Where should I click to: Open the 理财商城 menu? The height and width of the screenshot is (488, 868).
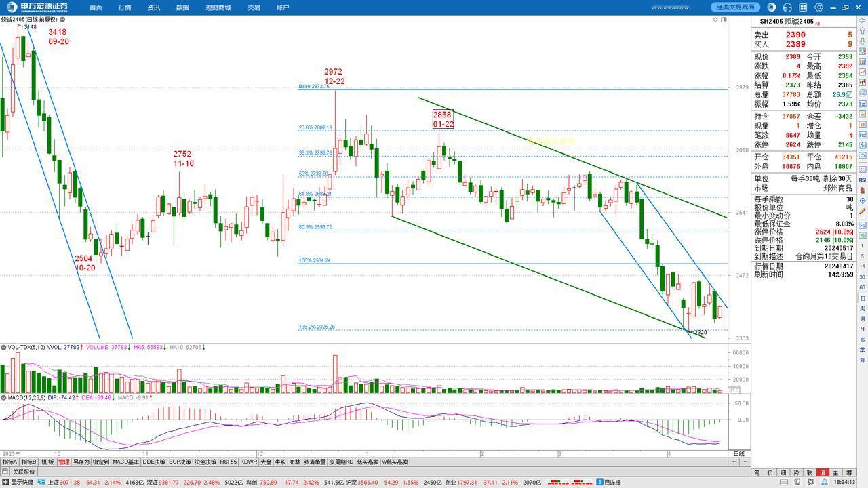[218, 7]
